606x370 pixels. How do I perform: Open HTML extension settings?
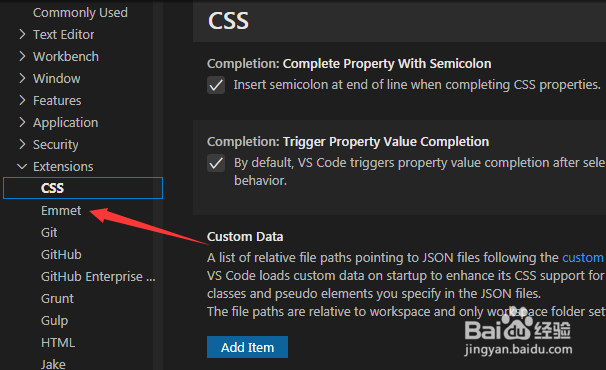pyautogui.click(x=58, y=343)
